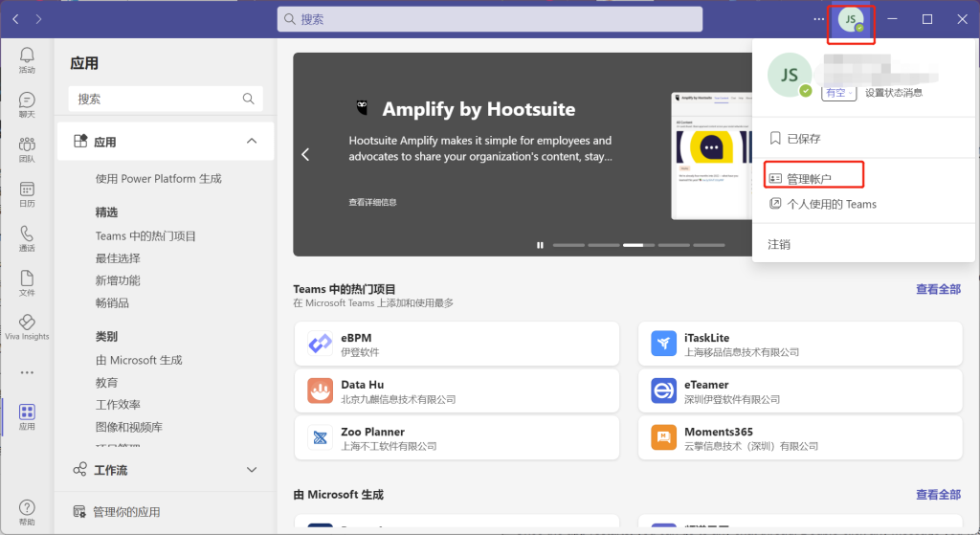This screenshot has width=980, height=535.
Task: Open Teams (团队) icon in sidebar
Action: pyautogui.click(x=27, y=150)
